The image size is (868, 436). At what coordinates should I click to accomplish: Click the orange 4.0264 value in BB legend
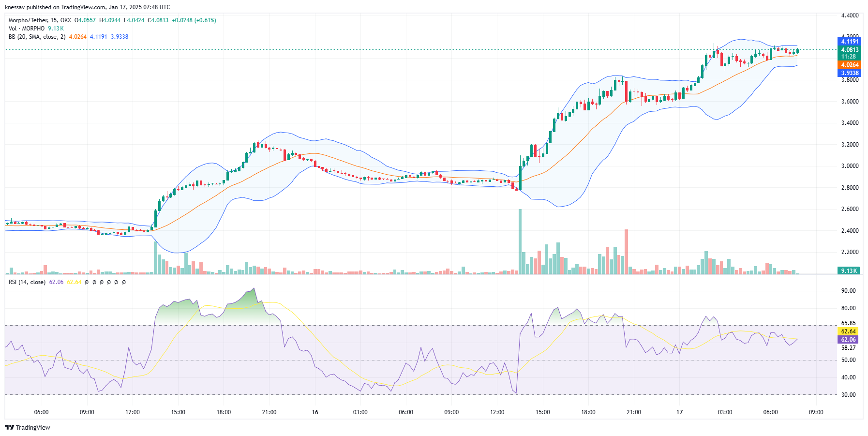78,37
